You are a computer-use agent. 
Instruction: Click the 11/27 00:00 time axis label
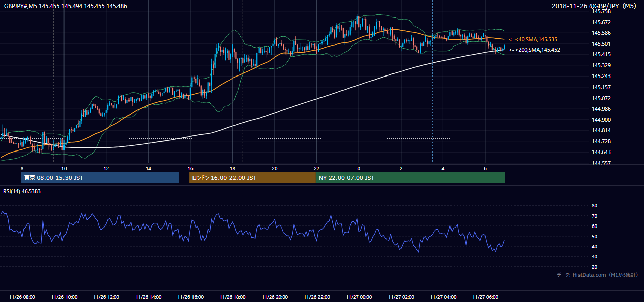point(359,297)
